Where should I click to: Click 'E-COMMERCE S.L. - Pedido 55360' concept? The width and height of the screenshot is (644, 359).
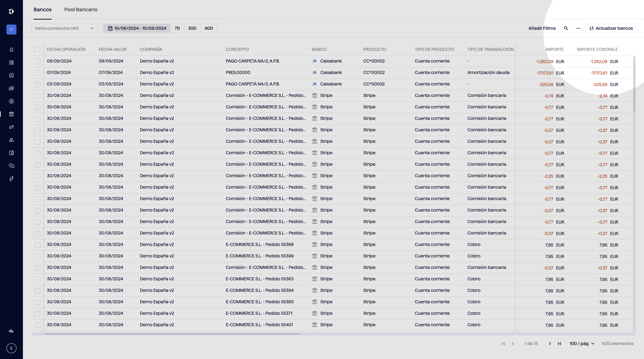pyautogui.click(x=260, y=302)
